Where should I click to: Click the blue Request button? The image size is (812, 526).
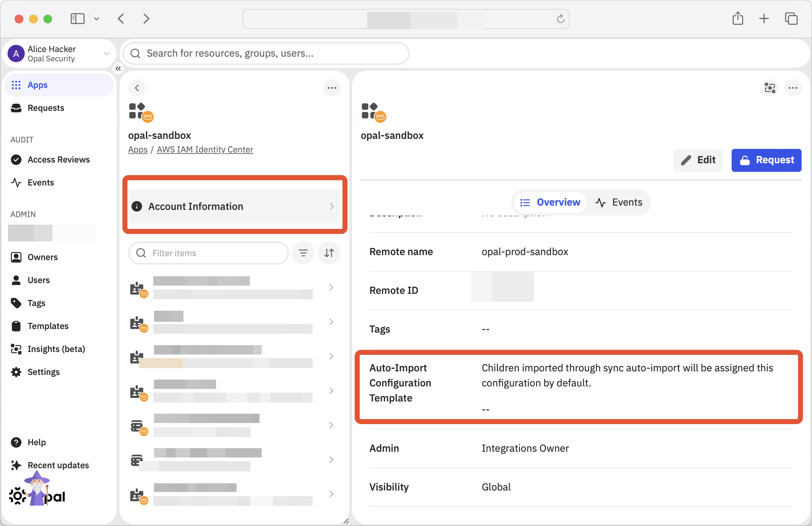click(x=766, y=160)
